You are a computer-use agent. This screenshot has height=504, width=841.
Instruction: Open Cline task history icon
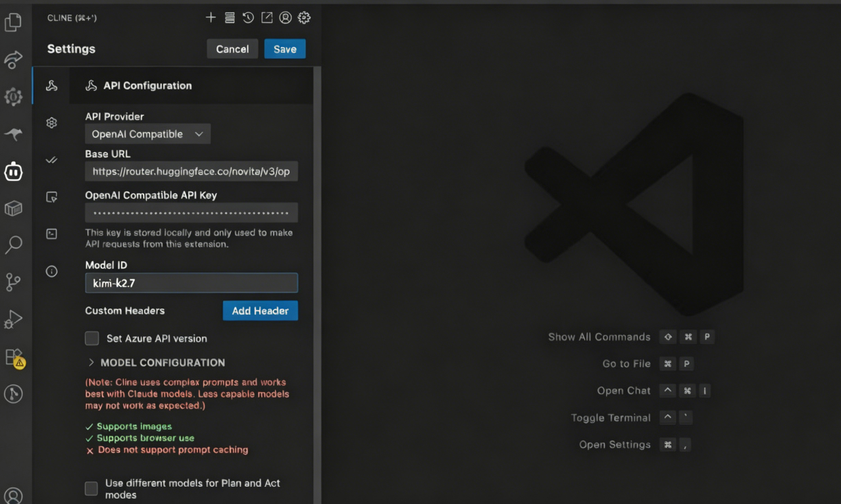(x=248, y=18)
